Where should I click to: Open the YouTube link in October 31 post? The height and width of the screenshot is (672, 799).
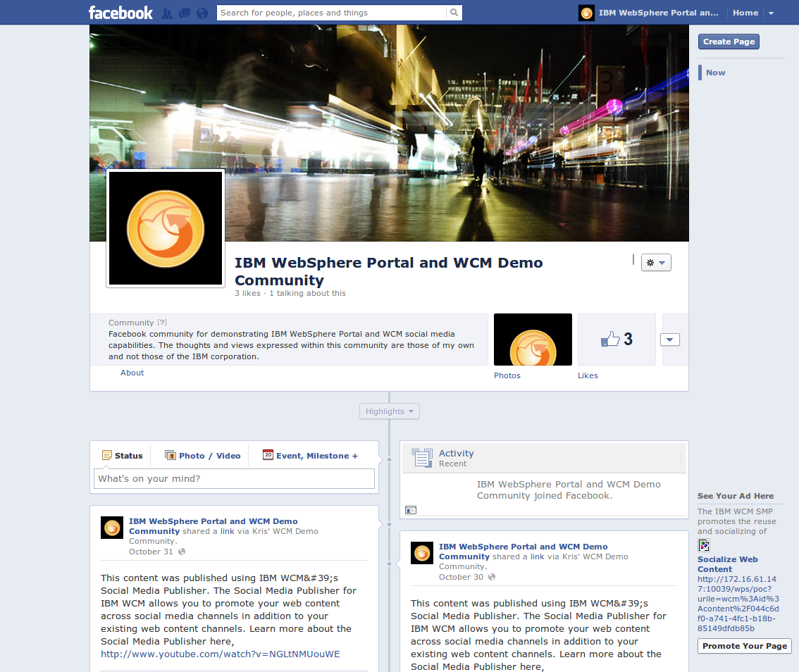tap(220, 654)
